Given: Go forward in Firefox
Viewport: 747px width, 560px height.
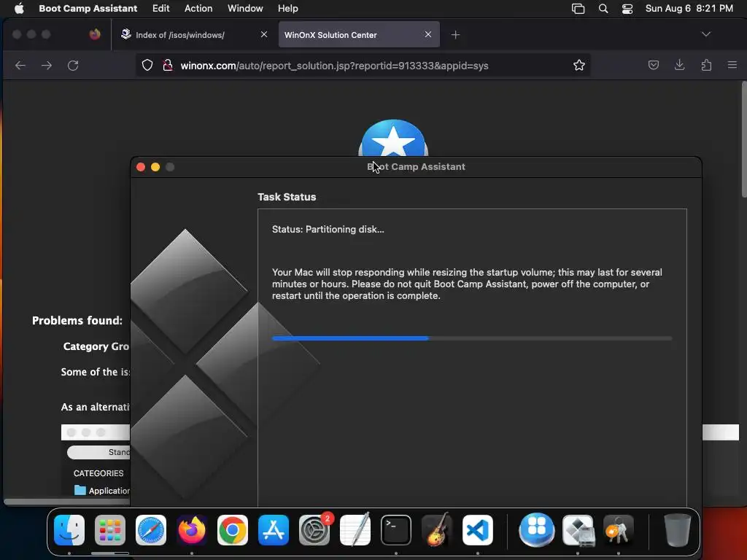Looking at the screenshot, I should click(47, 65).
